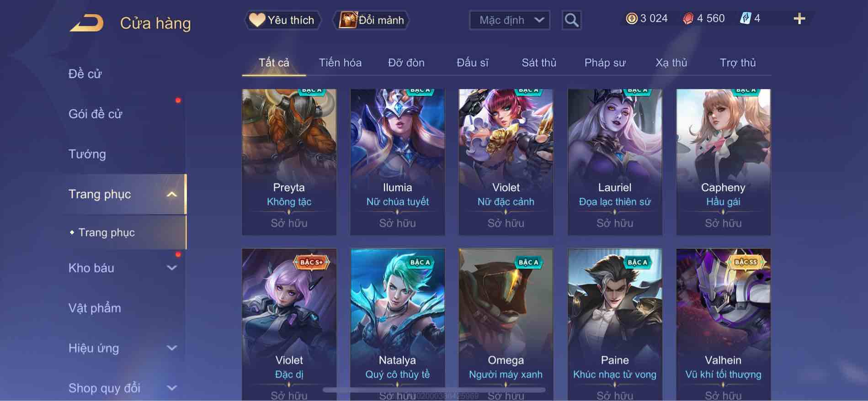Screen dimensions: 868x401
Task: Open Yêu thích favorites heart button
Action: pyautogui.click(x=282, y=20)
